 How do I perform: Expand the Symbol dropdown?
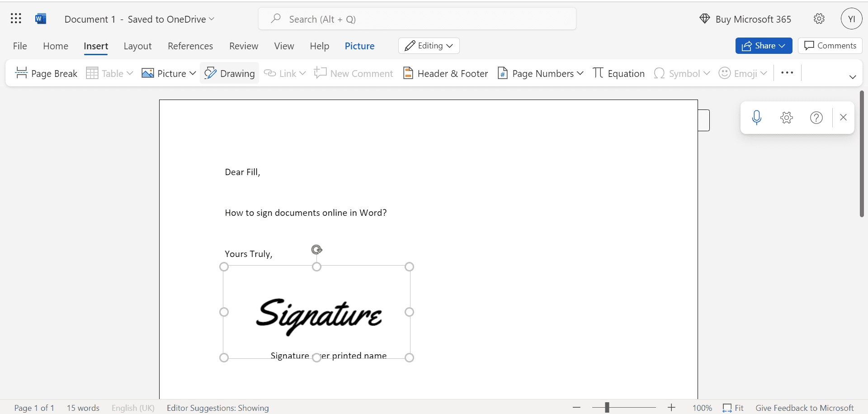pos(708,73)
